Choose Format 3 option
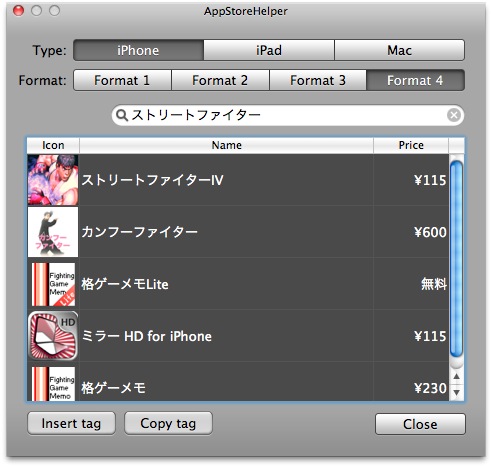492x467 pixels. tap(318, 80)
